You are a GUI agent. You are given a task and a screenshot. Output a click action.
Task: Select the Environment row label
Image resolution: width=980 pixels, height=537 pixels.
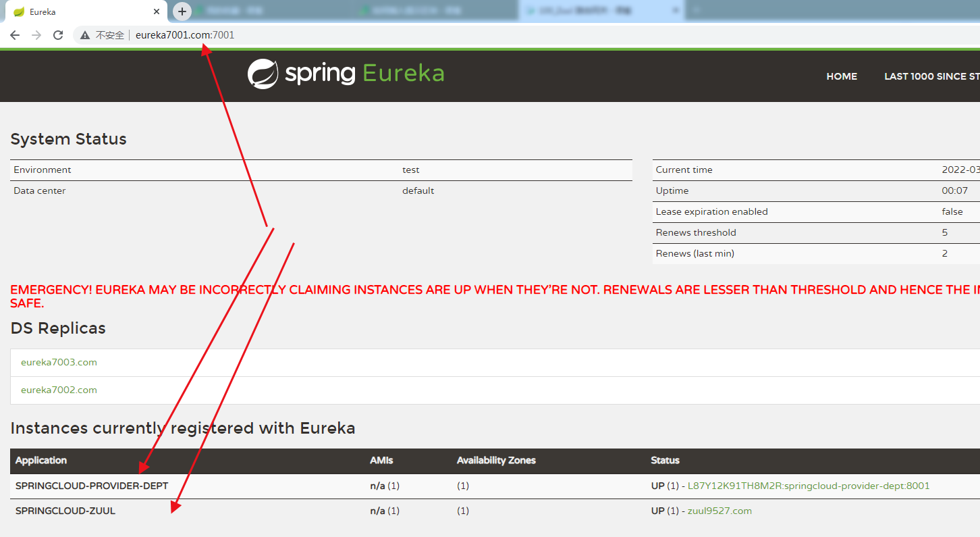pyautogui.click(x=43, y=170)
